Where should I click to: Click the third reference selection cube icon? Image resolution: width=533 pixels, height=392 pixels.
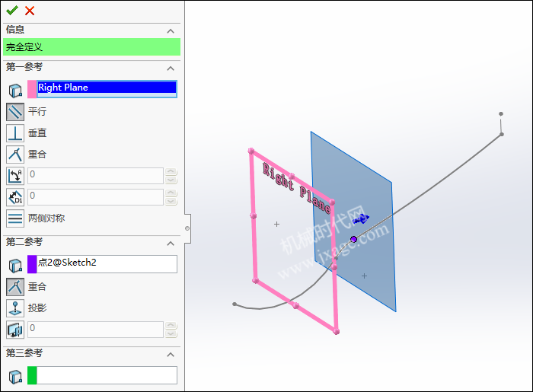pyautogui.click(x=15, y=377)
